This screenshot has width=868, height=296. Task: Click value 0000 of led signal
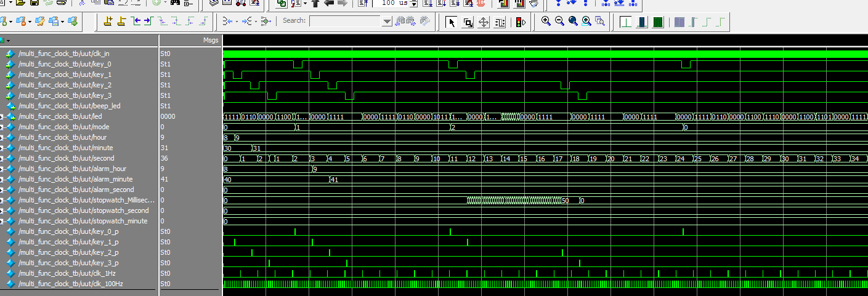click(x=168, y=116)
